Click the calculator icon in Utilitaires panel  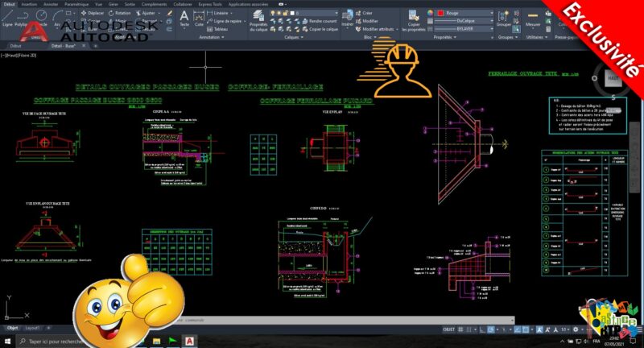pos(548,29)
